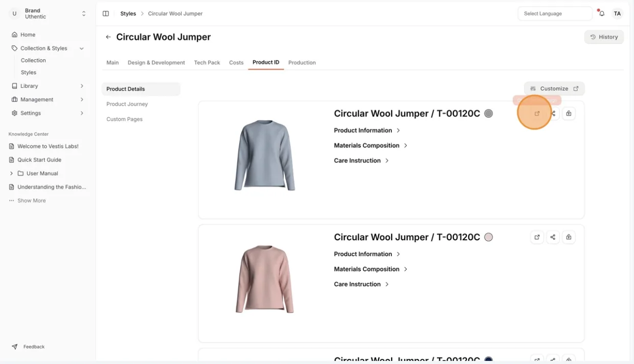Click the History button
The width and height of the screenshot is (634, 364).
click(x=604, y=37)
